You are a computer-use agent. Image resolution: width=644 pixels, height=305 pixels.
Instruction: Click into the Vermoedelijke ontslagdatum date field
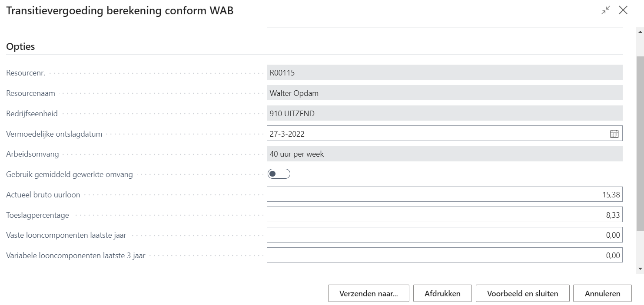(435, 134)
